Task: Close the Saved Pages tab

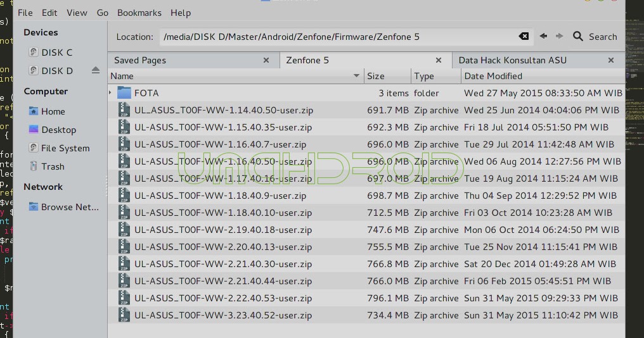Action: 266,60
